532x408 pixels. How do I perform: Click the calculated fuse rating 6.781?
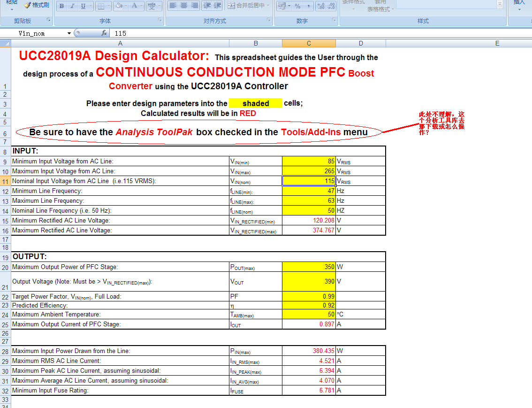coord(309,390)
